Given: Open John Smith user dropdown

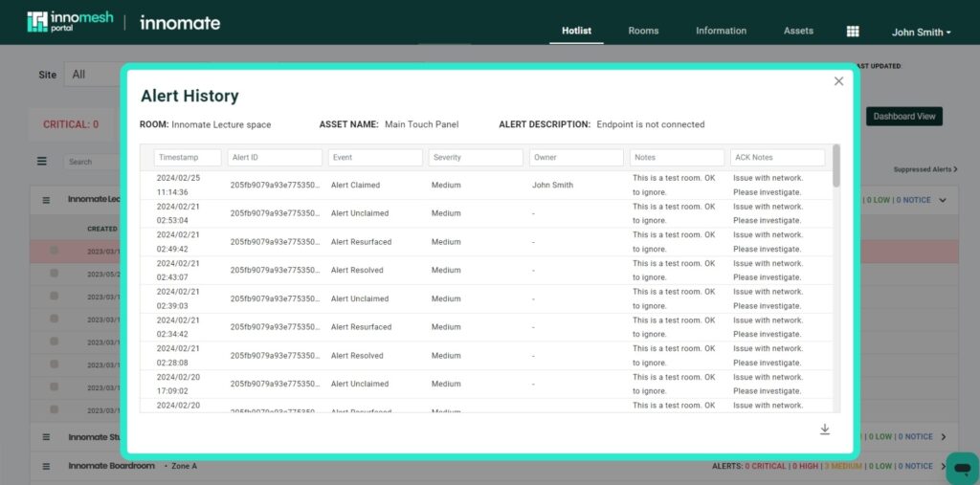Looking at the screenshot, I should point(922,32).
